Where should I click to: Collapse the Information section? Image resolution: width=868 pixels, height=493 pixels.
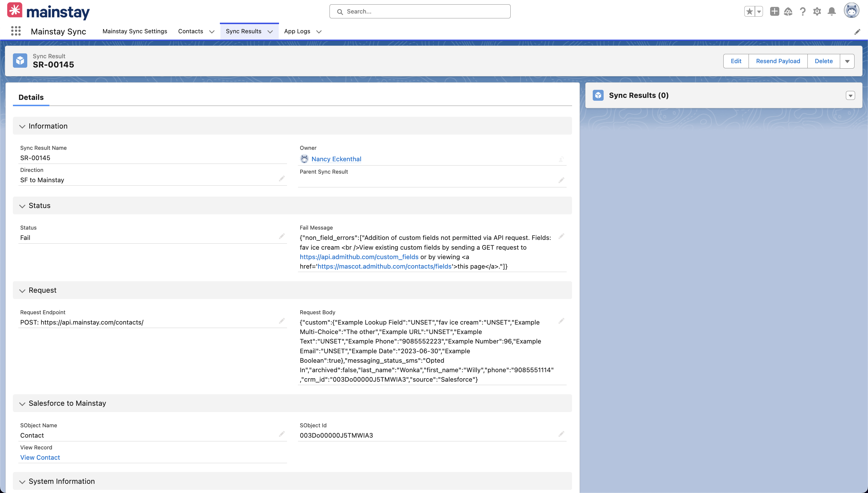pos(22,126)
